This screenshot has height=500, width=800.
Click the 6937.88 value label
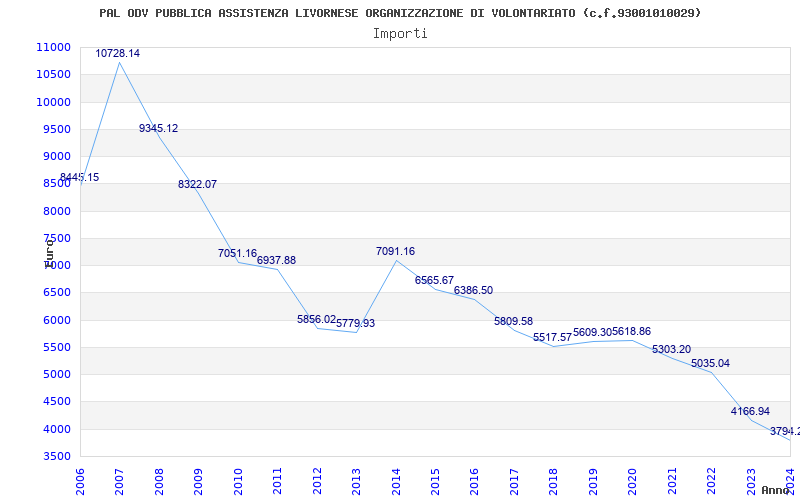point(277,260)
